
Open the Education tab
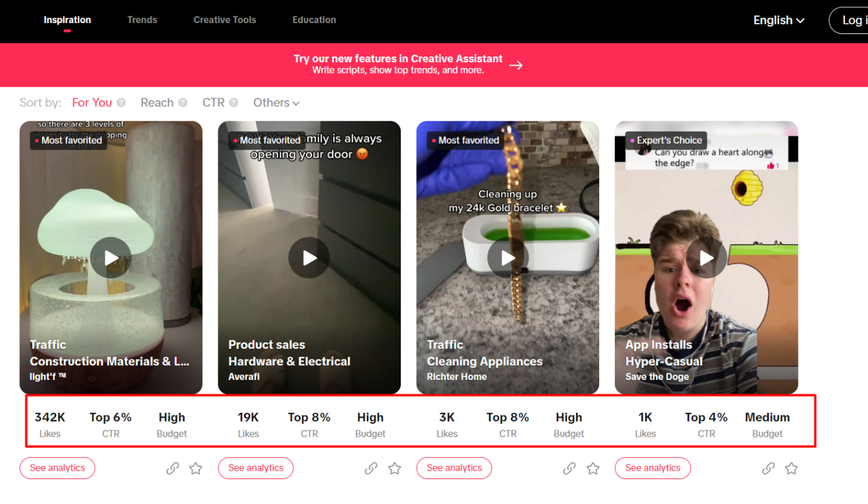point(314,20)
